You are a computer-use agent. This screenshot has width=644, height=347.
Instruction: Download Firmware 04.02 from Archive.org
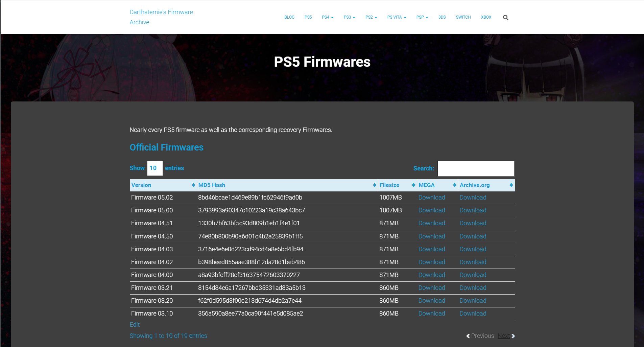[x=473, y=262]
